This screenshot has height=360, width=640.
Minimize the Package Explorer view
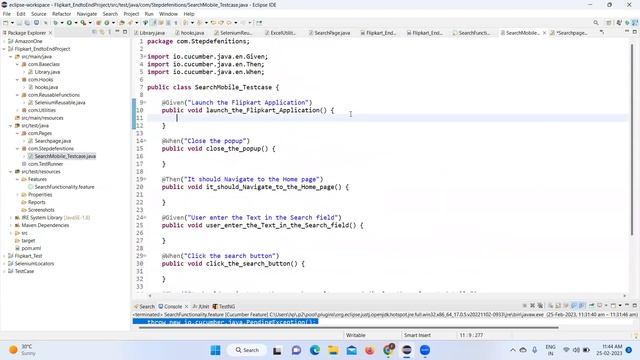pyautogui.click(x=117, y=32)
